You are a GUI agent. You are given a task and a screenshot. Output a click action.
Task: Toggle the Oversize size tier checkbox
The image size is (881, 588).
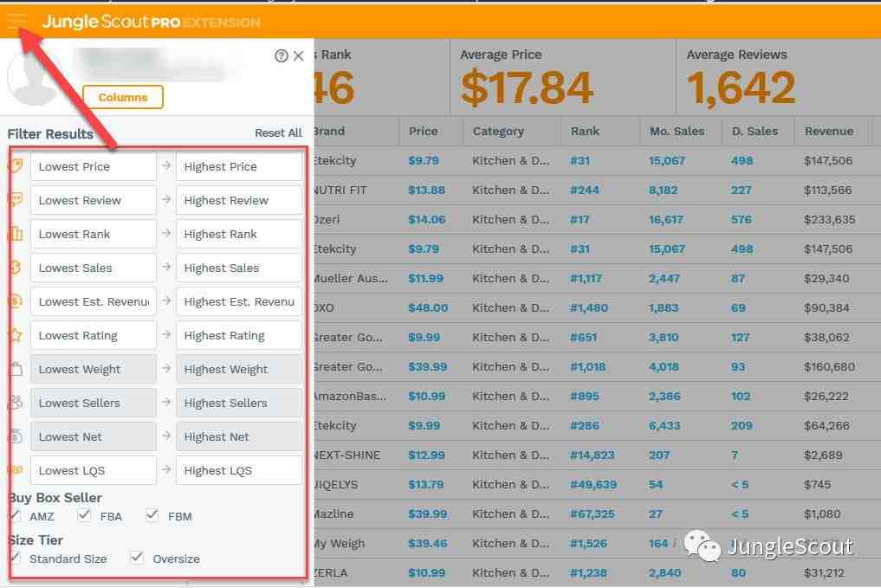point(137,558)
